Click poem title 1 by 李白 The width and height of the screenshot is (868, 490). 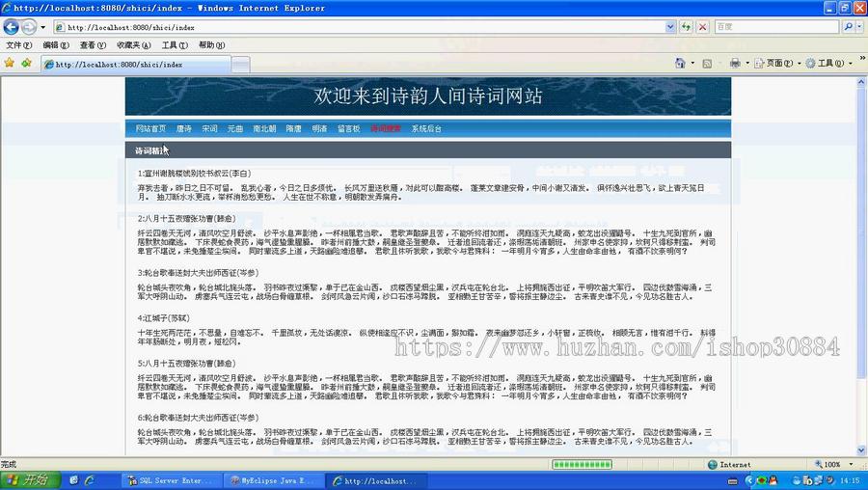(x=194, y=174)
